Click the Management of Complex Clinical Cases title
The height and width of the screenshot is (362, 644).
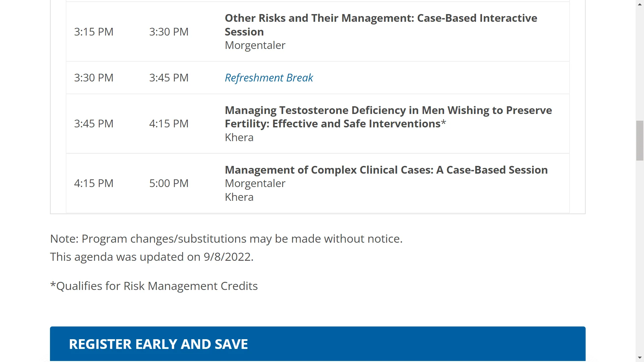(386, 170)
